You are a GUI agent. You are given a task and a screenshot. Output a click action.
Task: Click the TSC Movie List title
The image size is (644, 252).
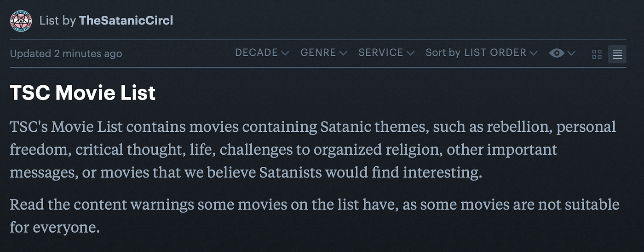(x=83, y=94)
